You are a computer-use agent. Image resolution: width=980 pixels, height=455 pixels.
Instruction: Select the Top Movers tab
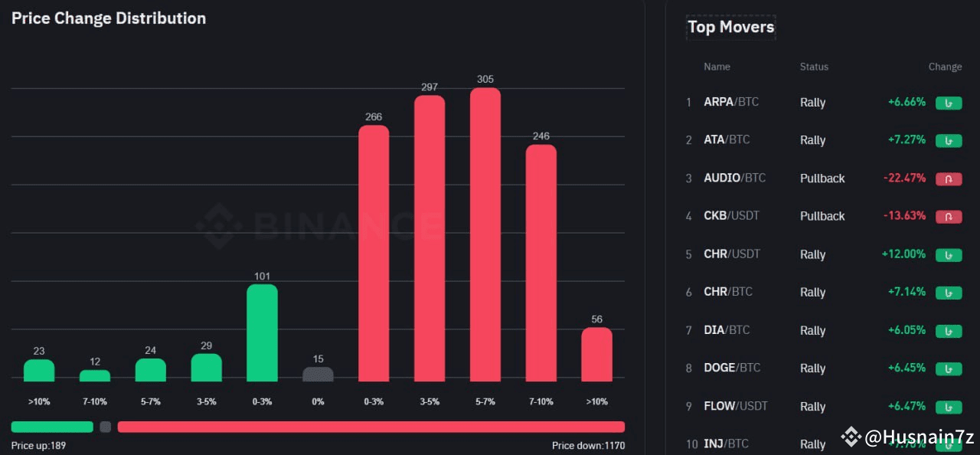click(x=730, y=27)
